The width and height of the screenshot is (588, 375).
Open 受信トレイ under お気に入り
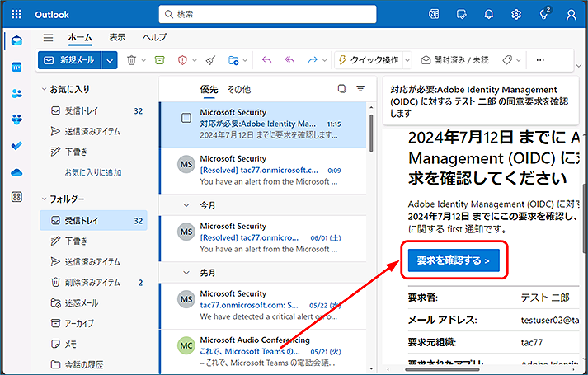coord(93,111)
